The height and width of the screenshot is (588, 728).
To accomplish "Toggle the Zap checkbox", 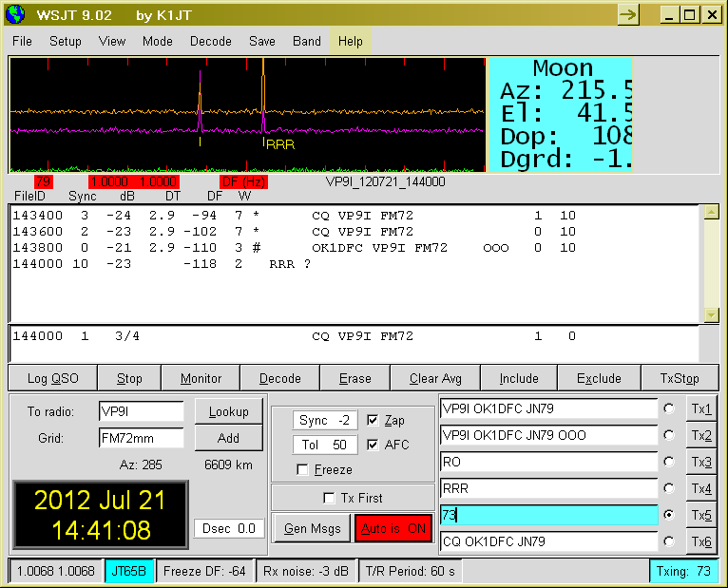I will click(373, 421).
